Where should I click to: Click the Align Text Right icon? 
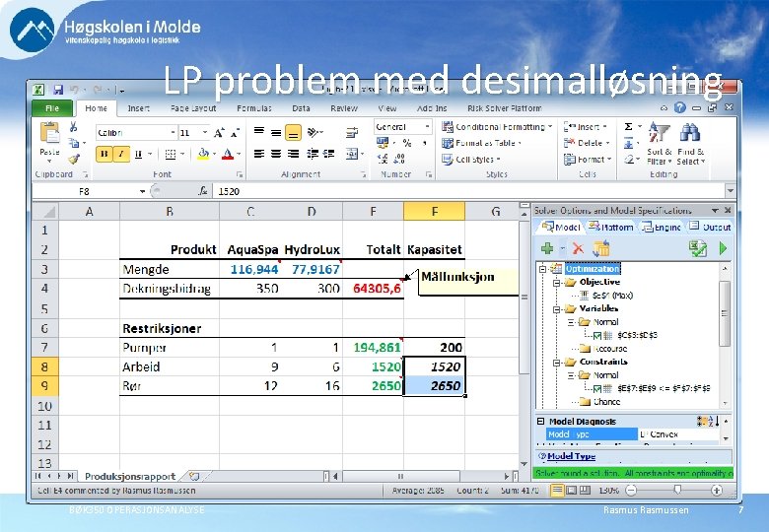[293, 154]
